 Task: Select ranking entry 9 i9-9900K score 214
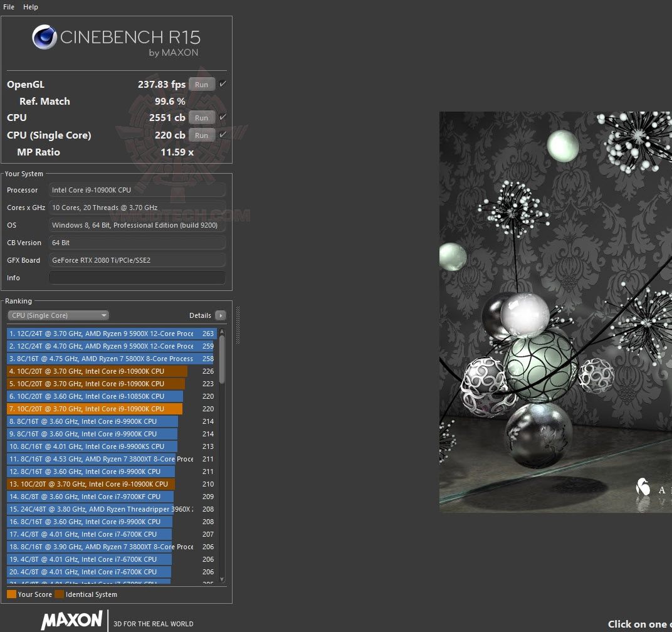point(112,434)
